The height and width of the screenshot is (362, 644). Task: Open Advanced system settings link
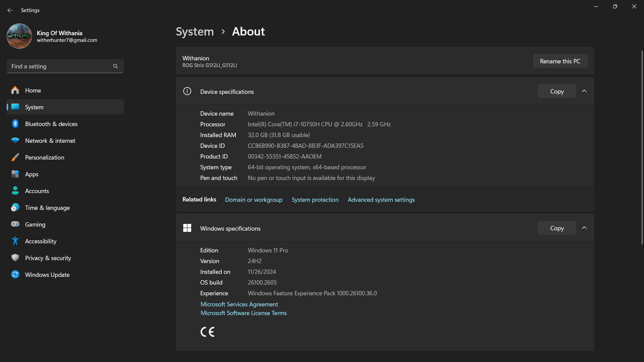tap(381, 199)
